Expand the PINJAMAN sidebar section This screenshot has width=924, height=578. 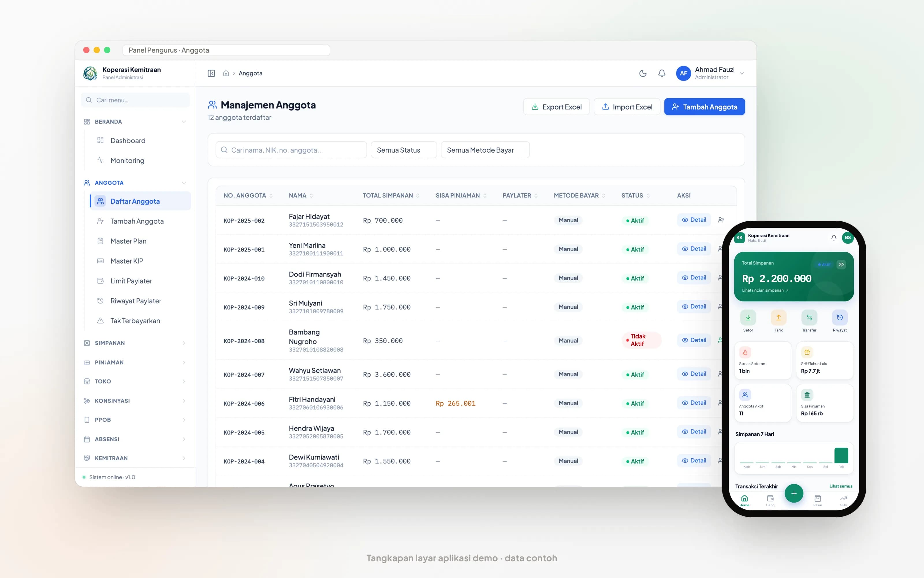tap(135, 362)
